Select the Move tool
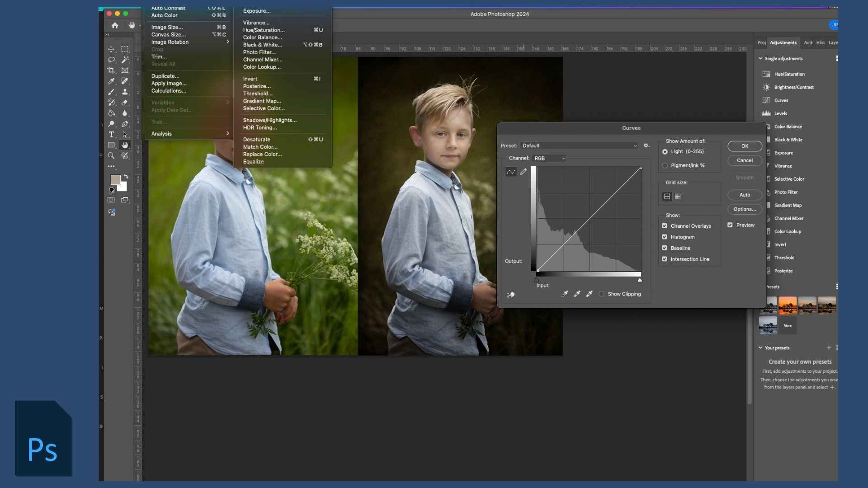868x488 pixels. [x=111, y=49]
